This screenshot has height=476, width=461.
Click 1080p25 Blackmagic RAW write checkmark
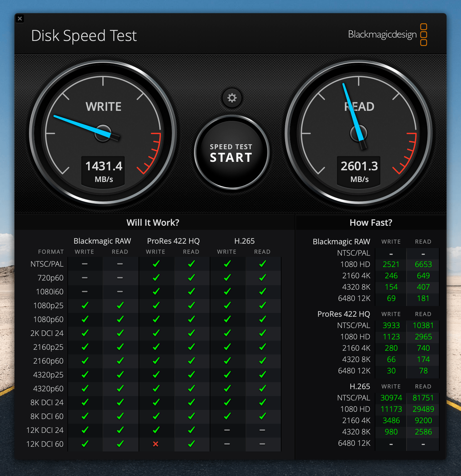pos(85,305)
